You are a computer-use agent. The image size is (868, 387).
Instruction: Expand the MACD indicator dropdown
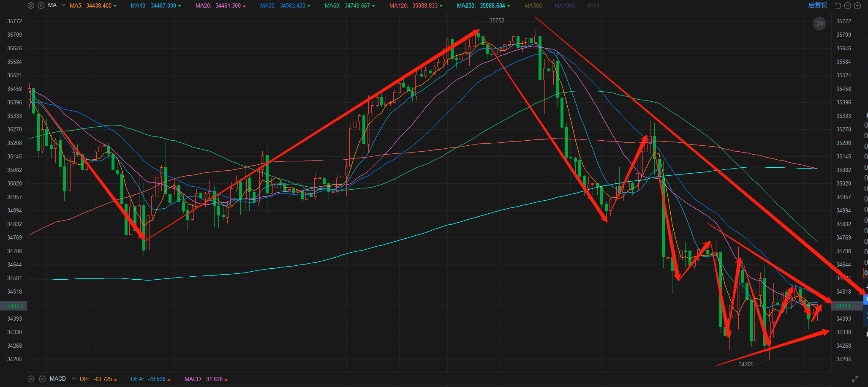(x=73, y=379)
